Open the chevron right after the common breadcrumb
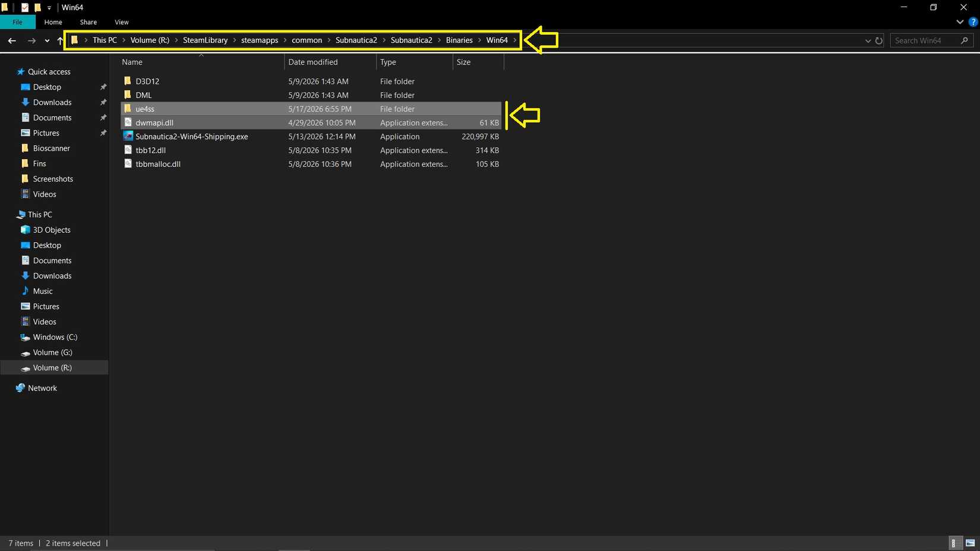Viewport: 980px width, 551px height. coord(329,40)
